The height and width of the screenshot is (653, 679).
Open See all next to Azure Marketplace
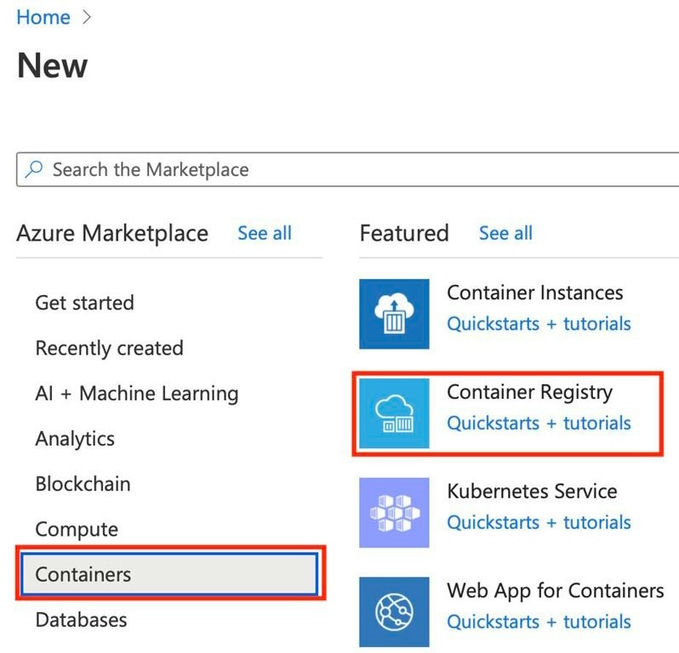(265, 233)
